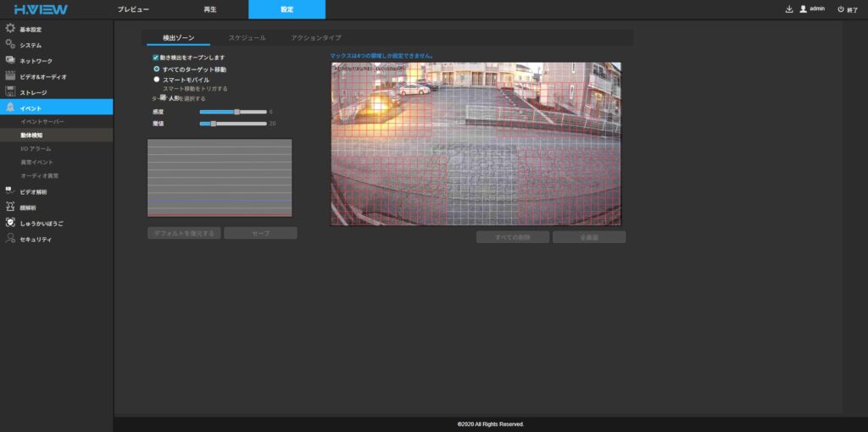
Task: Click the ストレージ disk icon
Action: [10, 91]
